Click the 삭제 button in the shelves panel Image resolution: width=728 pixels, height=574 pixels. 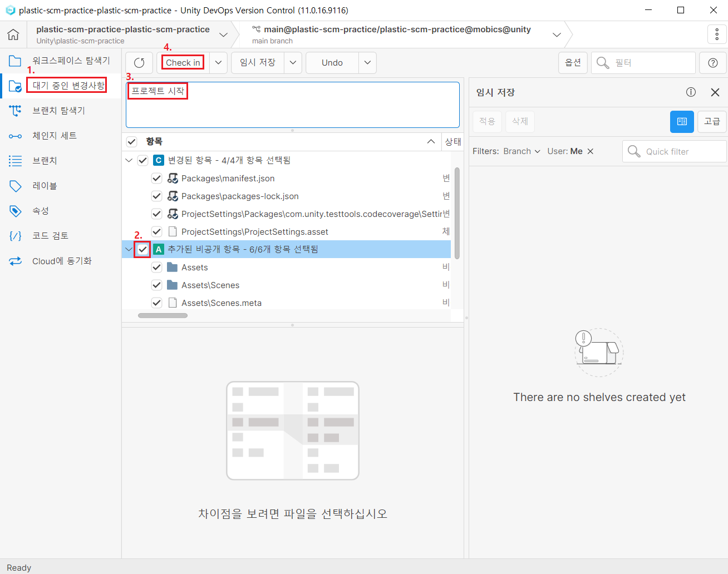(520, 121)
